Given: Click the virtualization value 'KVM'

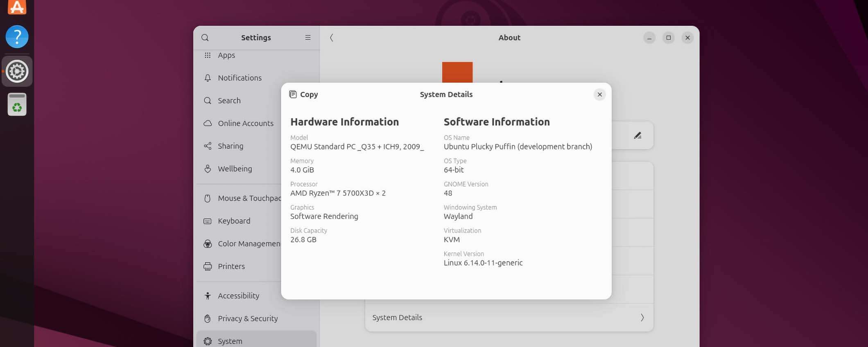Looking at the screenshot, I should 452,240.
